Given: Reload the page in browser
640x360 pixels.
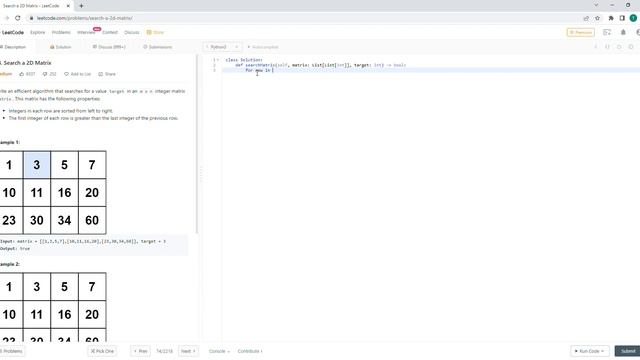Looking at the screenshot, I should click(x=18, y=18).
